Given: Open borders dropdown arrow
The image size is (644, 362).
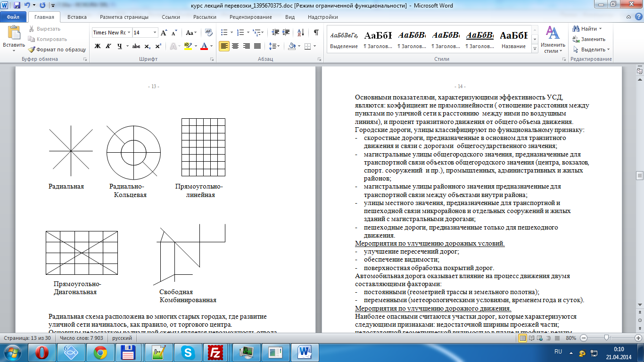Looking at the screenshot, I should tap(315, 46).
